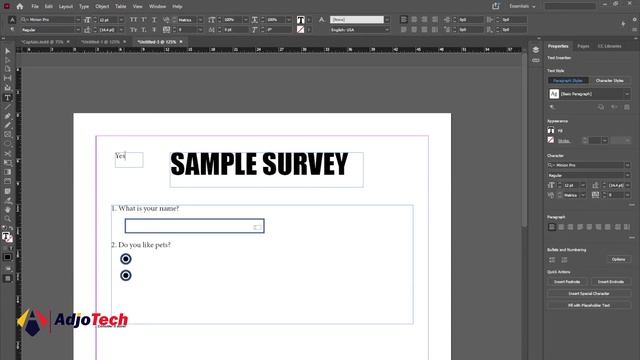Viewport: 640px width, 360px height.
Task: Click the control panel settings gear icon
Action: pos(635,20)
